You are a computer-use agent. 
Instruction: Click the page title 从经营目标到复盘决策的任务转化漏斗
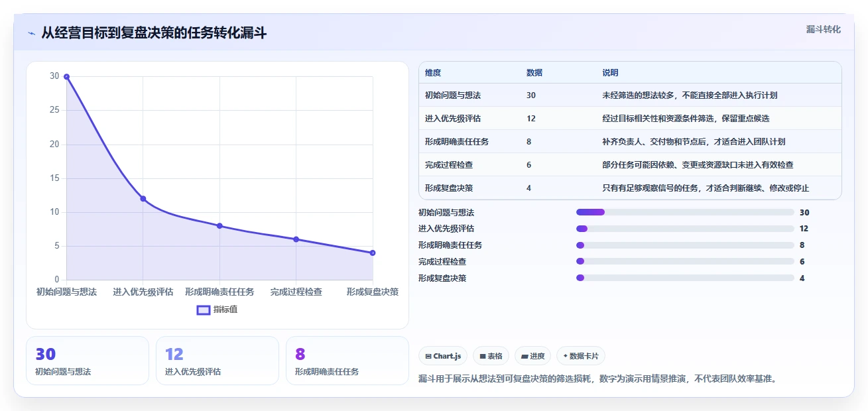click(x=154, y=33)
